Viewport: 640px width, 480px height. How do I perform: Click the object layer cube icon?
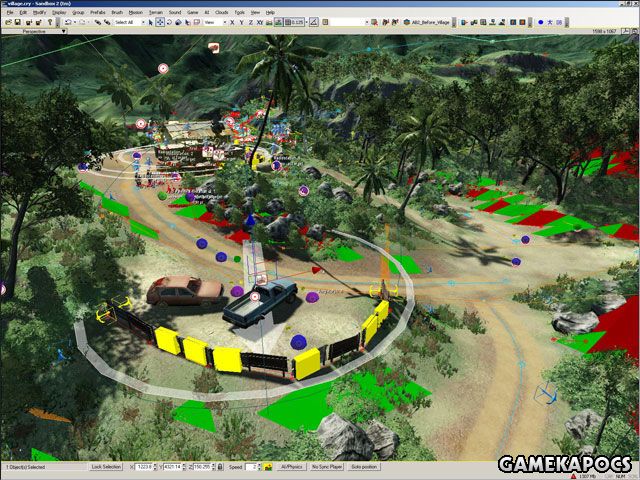point(407,22)
